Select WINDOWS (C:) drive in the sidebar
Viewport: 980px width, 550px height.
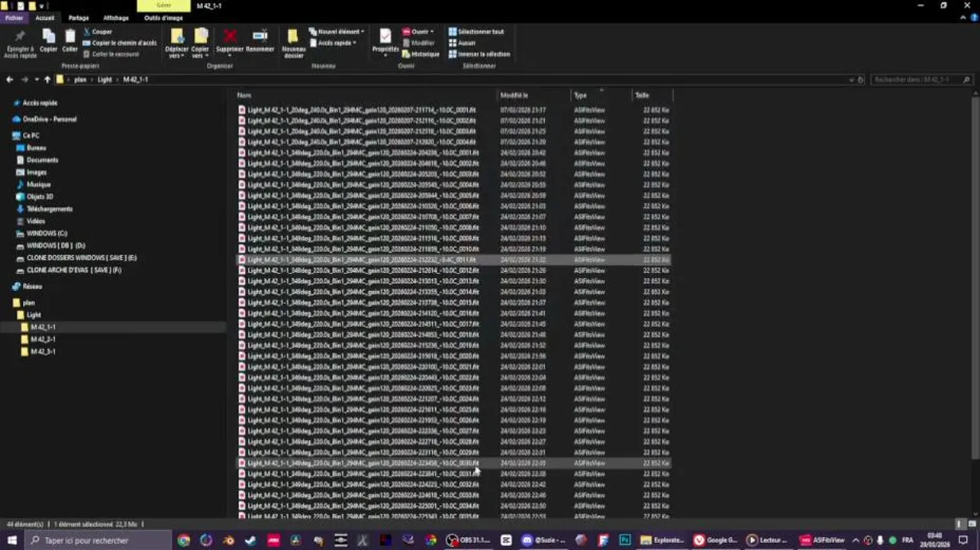click(x=47, y=233)
